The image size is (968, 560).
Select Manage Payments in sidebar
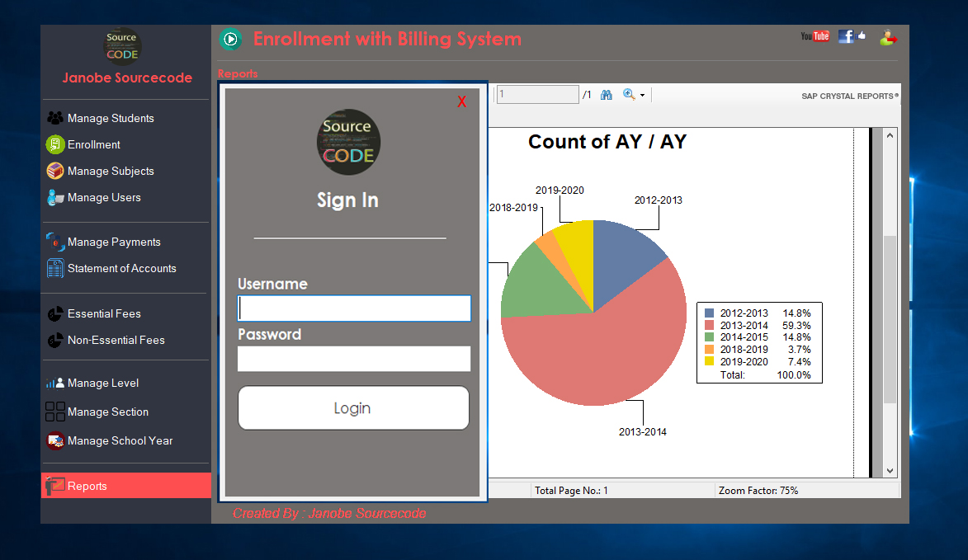point(113,242)
